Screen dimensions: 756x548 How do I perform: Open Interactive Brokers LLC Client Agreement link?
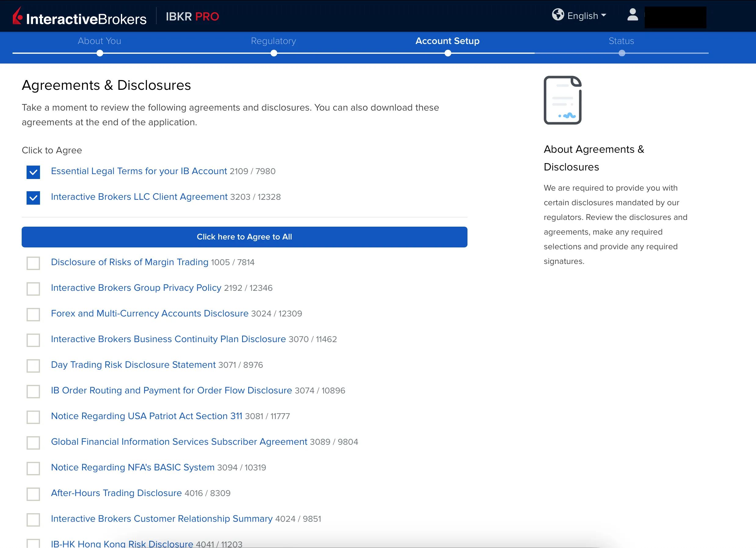[x=139, y=197]
